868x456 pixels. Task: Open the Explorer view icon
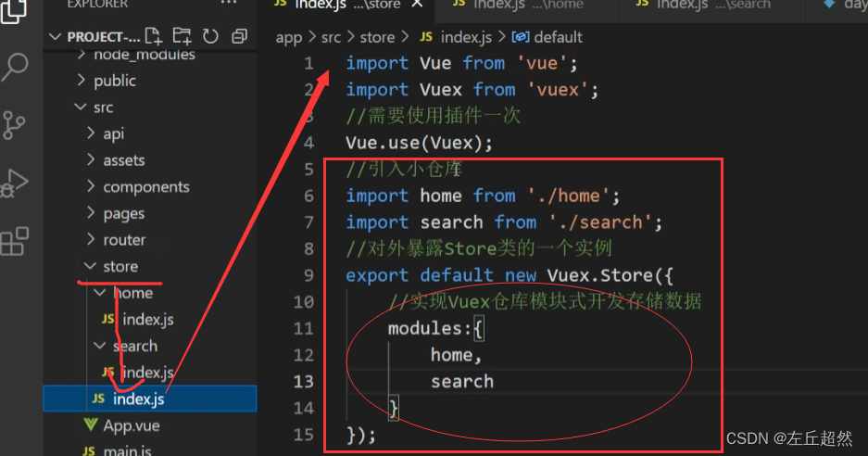(13, 11)
